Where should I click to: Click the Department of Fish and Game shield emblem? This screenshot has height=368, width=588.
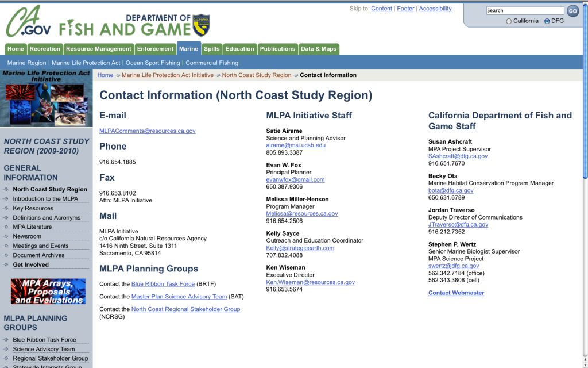point(201,25)
